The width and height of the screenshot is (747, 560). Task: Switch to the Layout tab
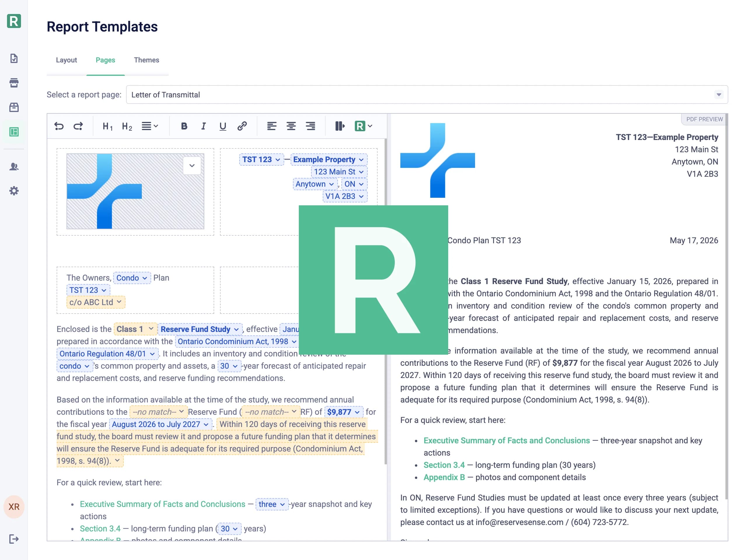pyautogui.click(x=67, y=60)
